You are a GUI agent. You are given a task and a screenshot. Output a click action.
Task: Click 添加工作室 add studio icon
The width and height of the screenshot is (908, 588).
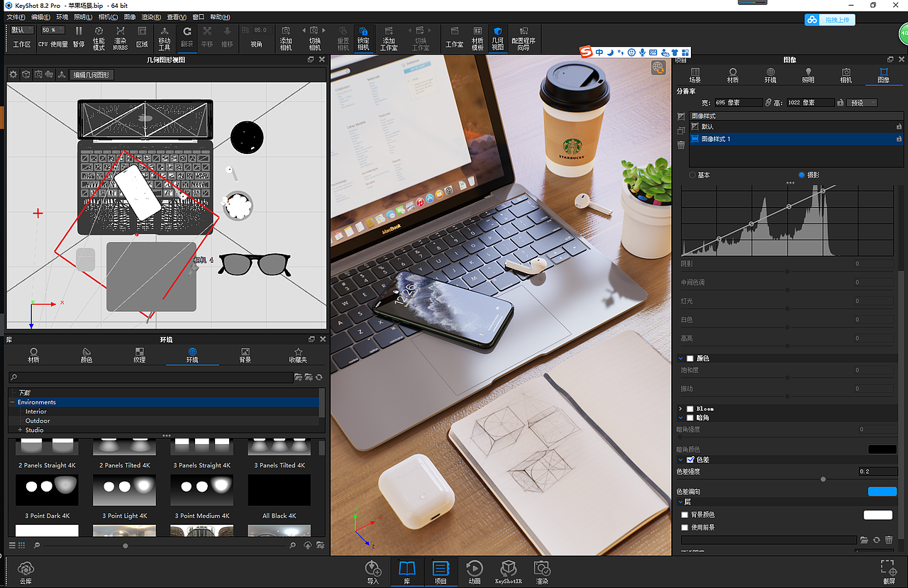click(389, 37)
